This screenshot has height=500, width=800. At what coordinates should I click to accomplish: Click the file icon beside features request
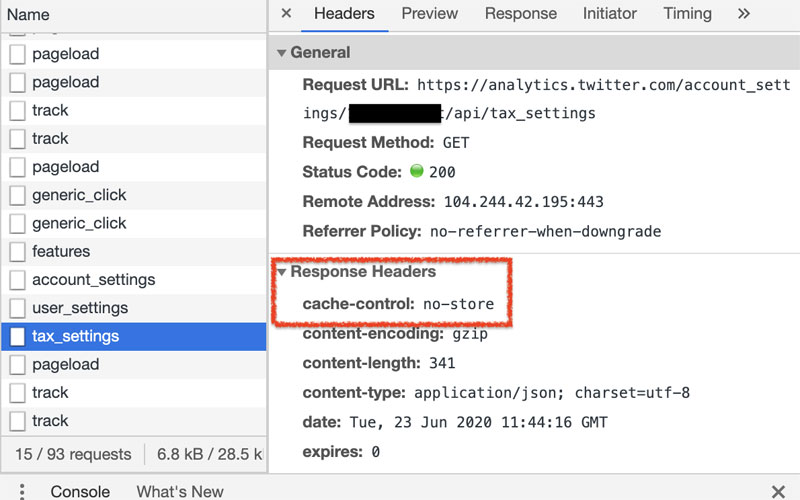(x=17, y=251)
